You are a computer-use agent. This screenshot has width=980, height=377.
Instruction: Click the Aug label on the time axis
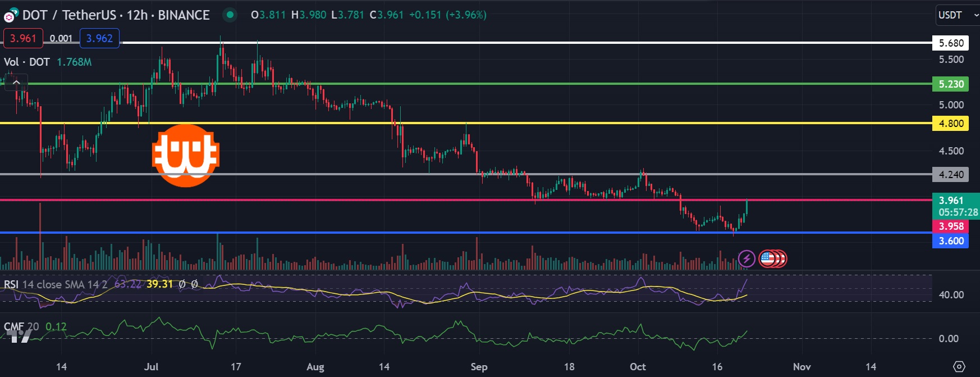pos(315,367)
